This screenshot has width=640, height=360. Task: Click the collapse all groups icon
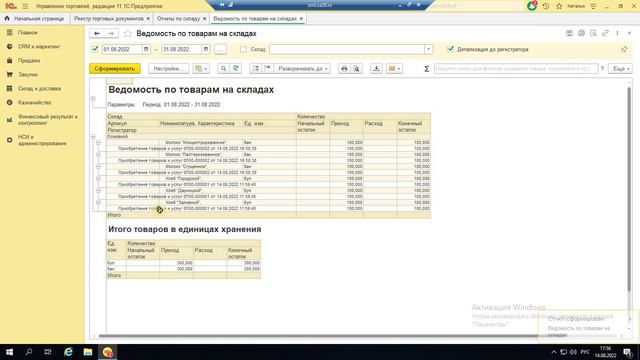pos(256,69)
